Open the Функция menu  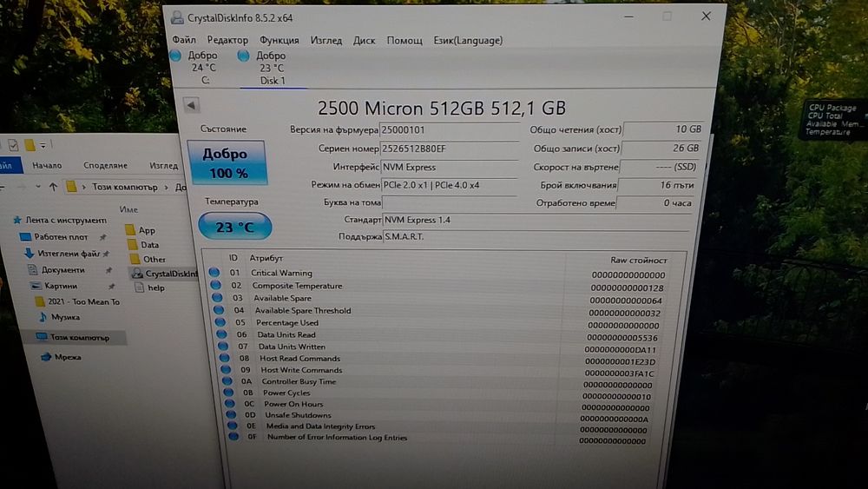point(279,41)
